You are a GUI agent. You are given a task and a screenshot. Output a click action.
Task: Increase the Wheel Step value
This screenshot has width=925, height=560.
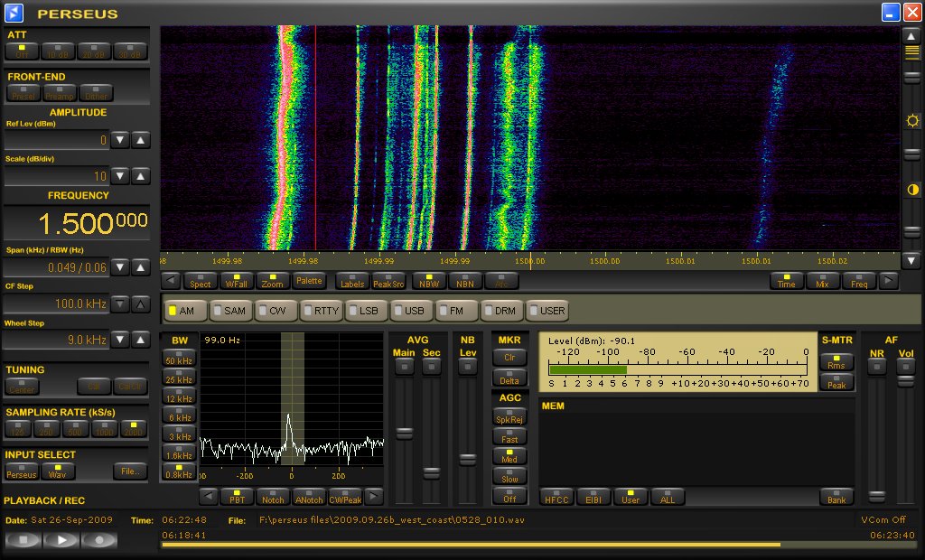(140, 340)
